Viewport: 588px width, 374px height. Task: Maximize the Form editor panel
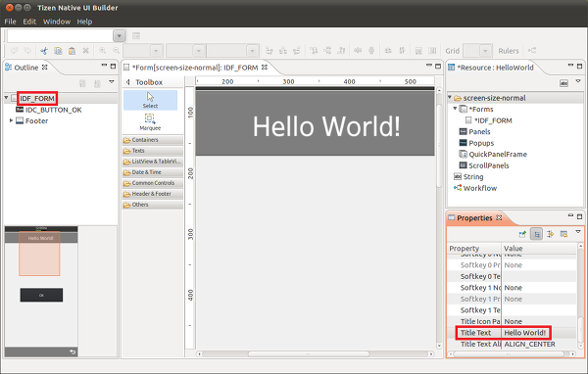tap(438, 66)
